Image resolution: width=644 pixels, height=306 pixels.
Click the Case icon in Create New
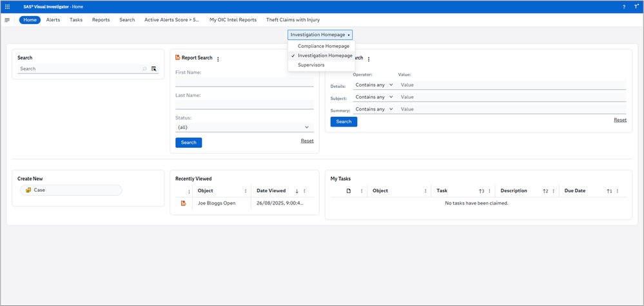pyautogui.click(x=28, y=190)
